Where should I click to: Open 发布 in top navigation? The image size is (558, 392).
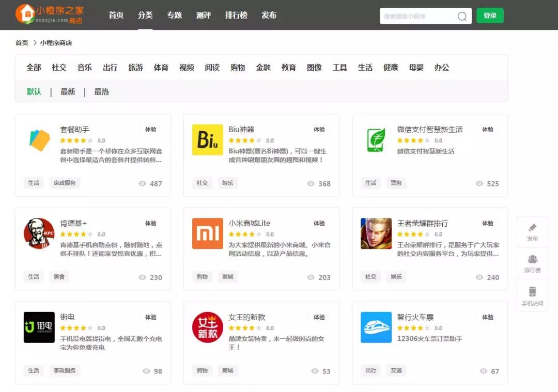pos(269,15)
